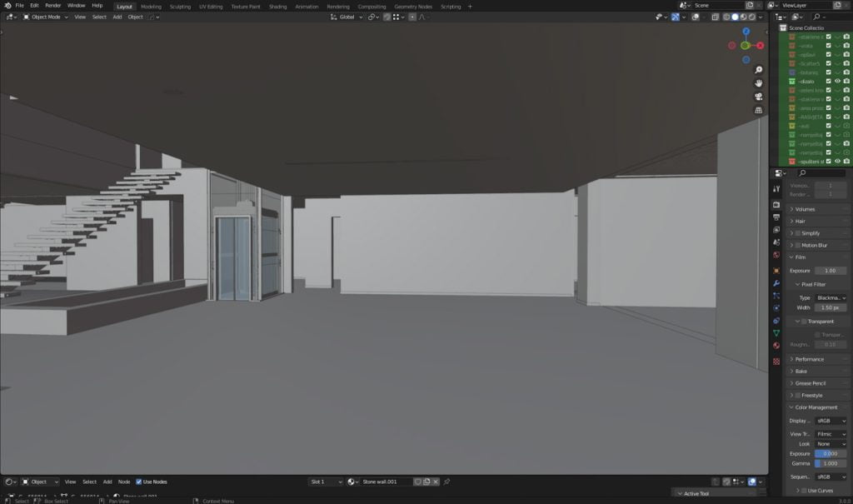Toggle camera view with camera icon
The image size is (853, 504).
click(x=759, y=97)
